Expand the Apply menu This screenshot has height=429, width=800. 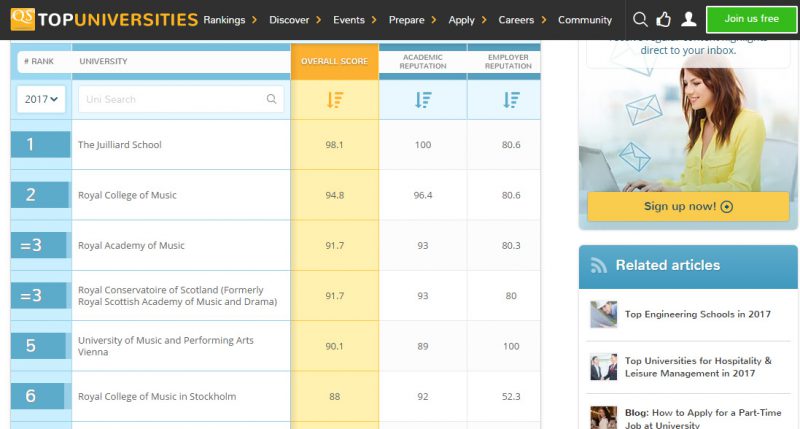(467, 20)
